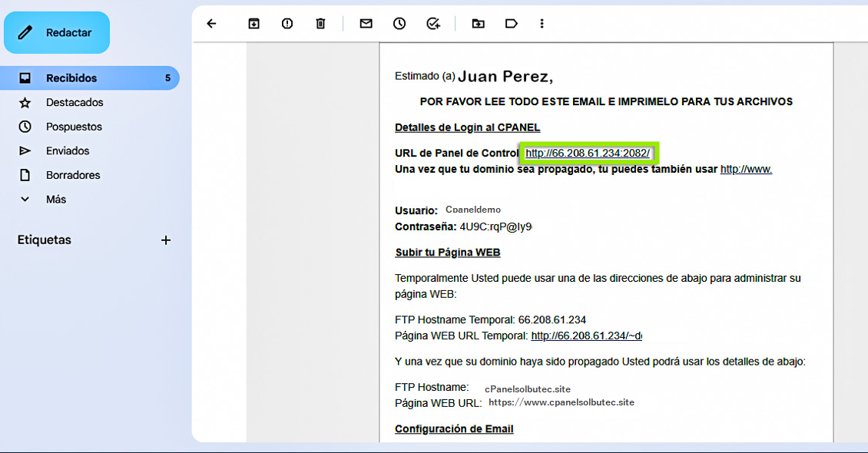The height and width of the screenshot is (453, 868).
Task: Click the back arrow to return to inbox
Action: tap(212, 24)
